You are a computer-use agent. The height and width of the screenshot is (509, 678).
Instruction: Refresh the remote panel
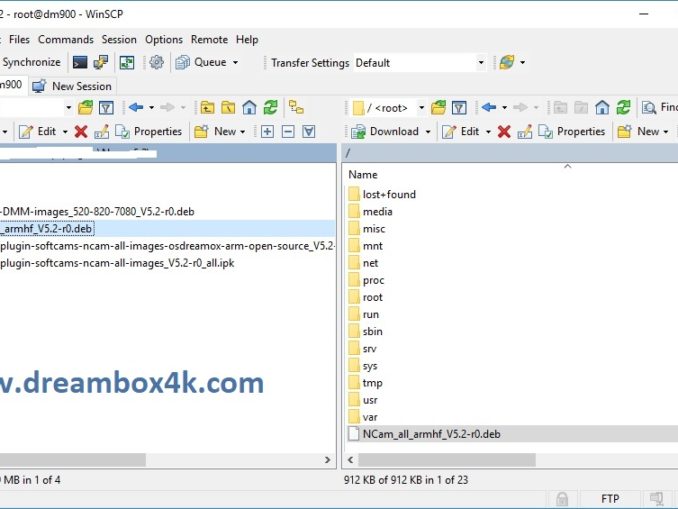(624, 107)
